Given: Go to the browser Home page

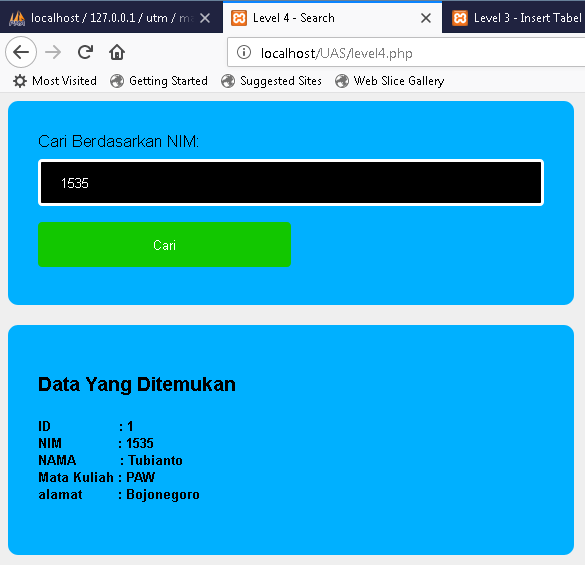Looking at the screenshot, I should 117,52.
